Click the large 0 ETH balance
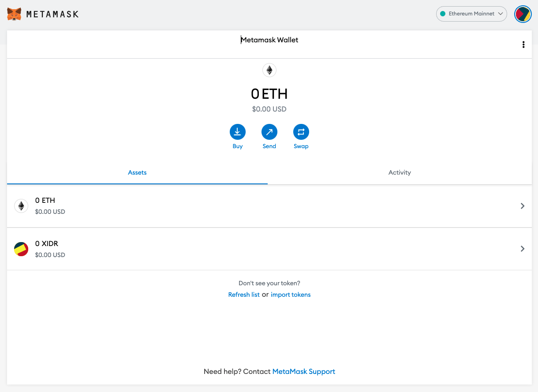 (269, 94)
